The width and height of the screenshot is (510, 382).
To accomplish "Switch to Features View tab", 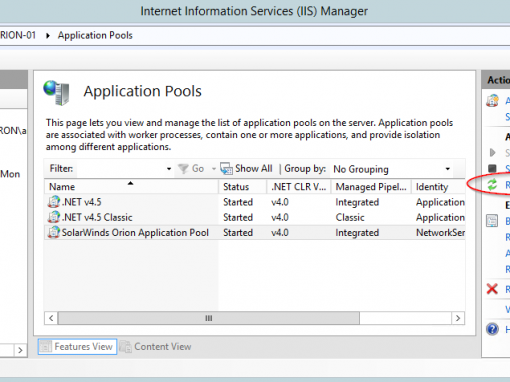I will [x=77, y=347].
